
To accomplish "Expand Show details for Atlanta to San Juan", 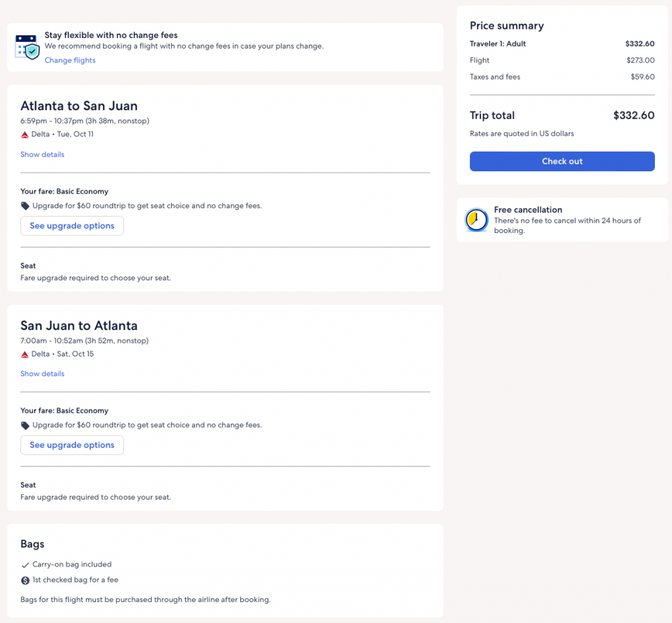I will pyautogui.click(x=42, y=155).
